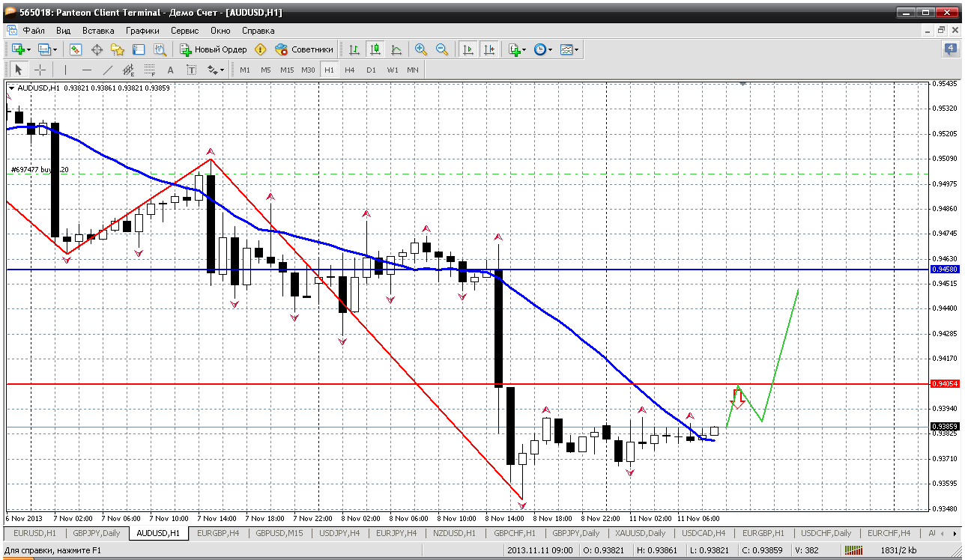Switch to M5 timeframe
The height and width of the screenshot is (560, 965).
(266, 70)
